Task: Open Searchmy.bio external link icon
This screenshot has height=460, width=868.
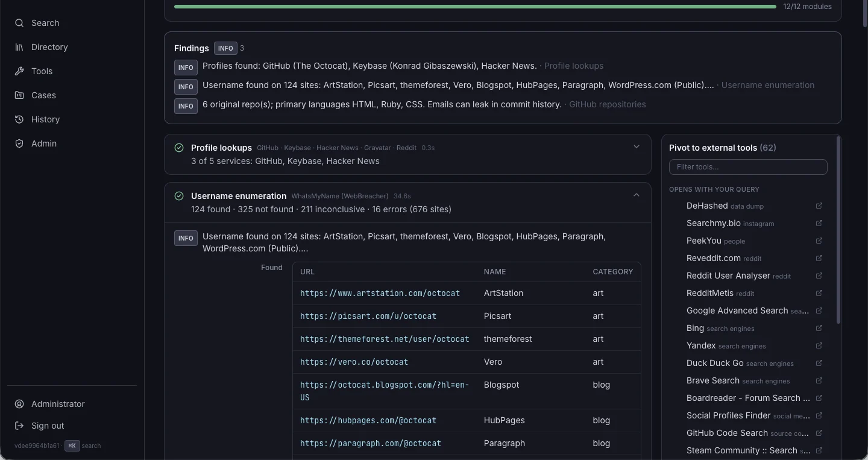Action: click(x=819, y=223)
